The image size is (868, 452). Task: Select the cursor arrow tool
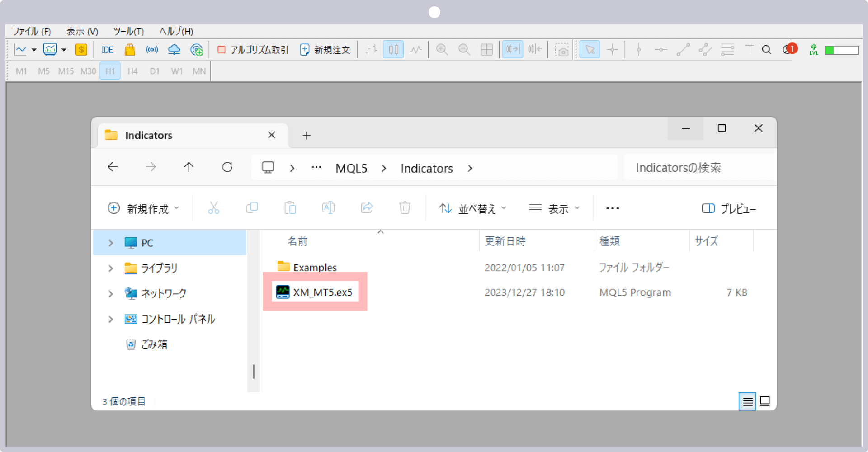[590, 50]
